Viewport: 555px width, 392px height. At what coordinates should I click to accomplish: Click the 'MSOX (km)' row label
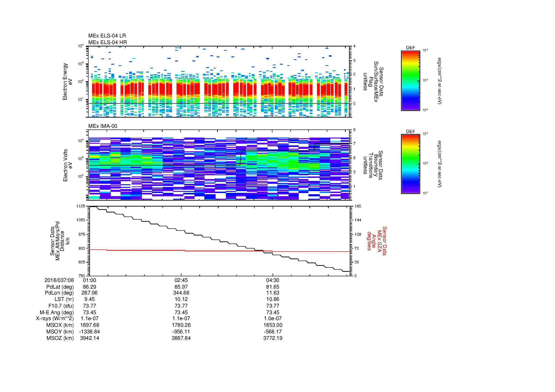click(60, 325)
